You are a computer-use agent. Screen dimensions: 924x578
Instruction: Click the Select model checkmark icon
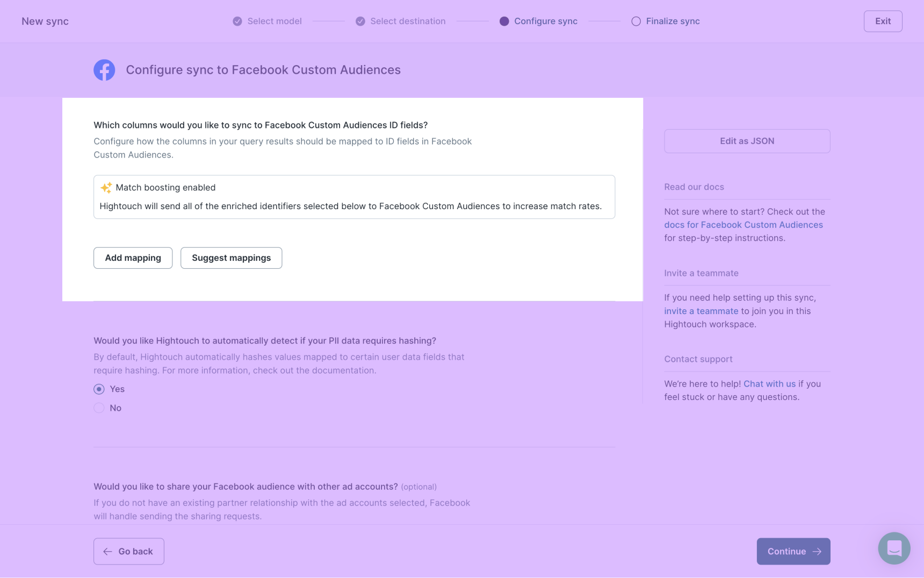(x=237, y=22)
